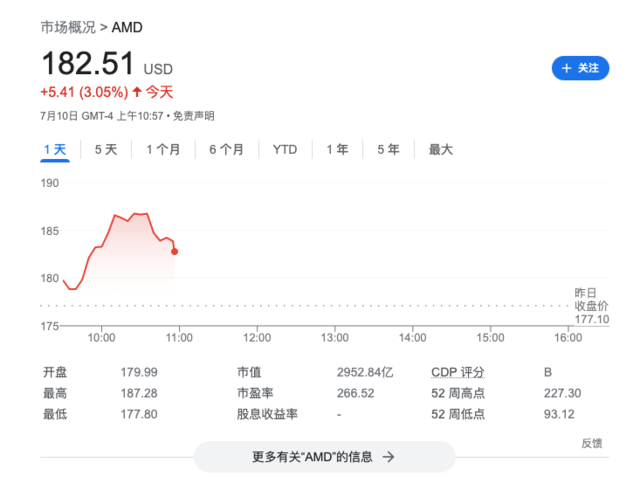Click the 关注 follow button

pyautogui.click(x=580, y=68)
